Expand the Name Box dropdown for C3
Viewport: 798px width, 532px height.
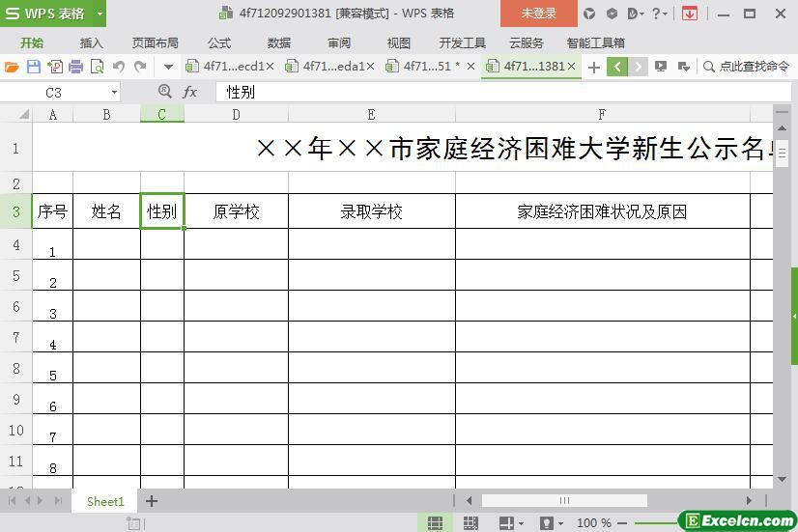pyautogui.click(x=115, y=93)
